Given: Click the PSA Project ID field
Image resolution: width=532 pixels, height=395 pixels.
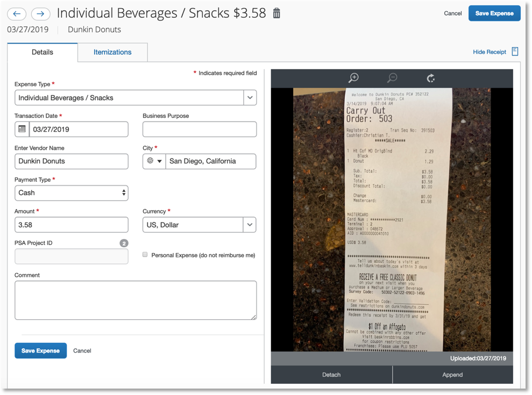Looking at the screenshot, I should click(71, 256).
